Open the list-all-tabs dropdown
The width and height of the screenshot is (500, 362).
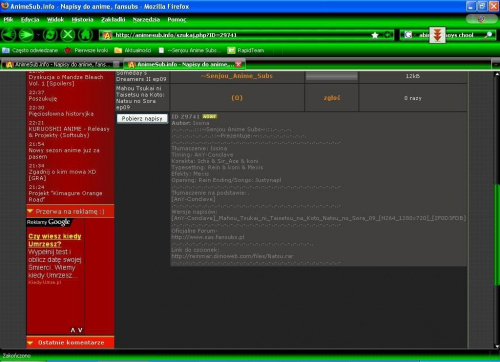click(x=496, y=64)
